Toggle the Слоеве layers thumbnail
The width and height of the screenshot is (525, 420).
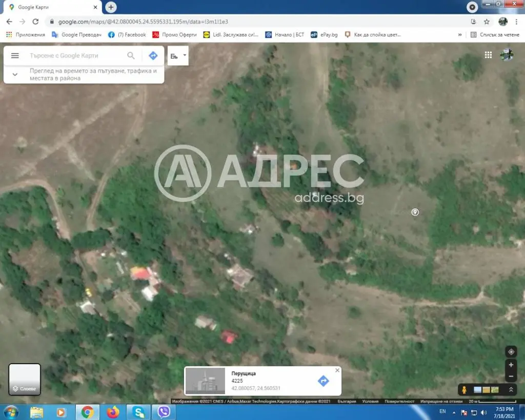[x=25, y=379]
